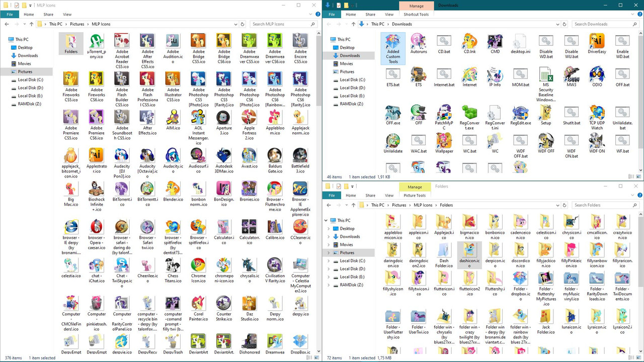Open recent locations dropdown in MLP Icons window

[25, 24]
